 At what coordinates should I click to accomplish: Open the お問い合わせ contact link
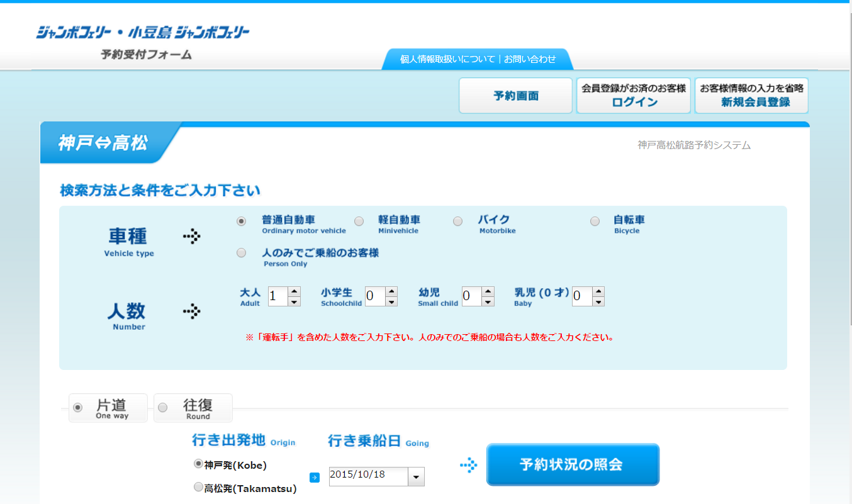[530, 59]
